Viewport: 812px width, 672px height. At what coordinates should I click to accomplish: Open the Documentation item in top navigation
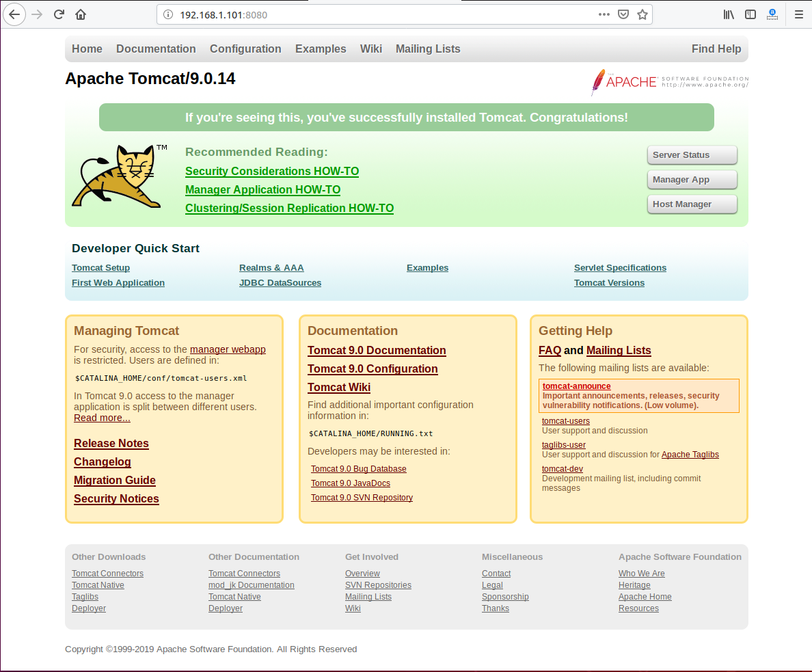(156, 49)
